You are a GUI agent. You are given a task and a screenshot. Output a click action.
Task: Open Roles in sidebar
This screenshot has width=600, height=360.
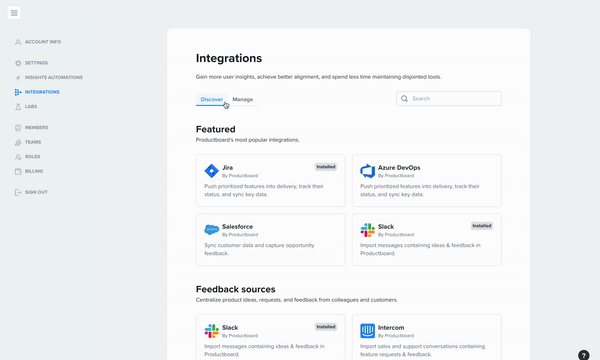[x=33, y=157]
